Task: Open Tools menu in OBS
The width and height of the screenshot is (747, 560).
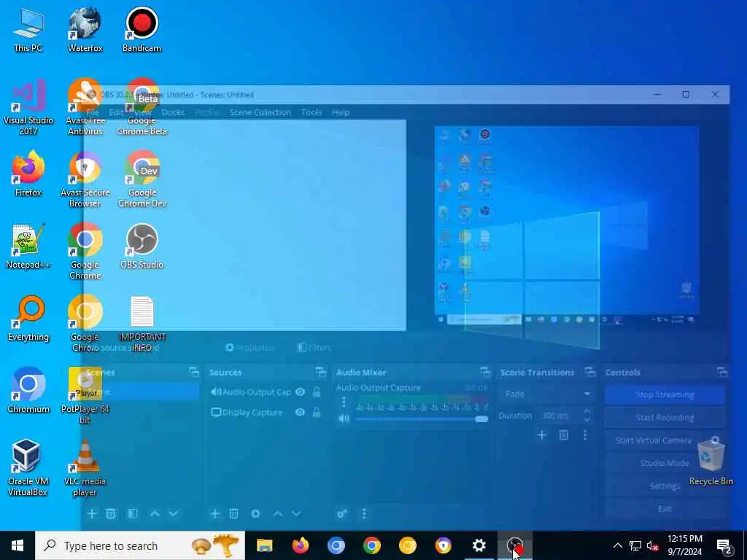Action: [311, 112]
